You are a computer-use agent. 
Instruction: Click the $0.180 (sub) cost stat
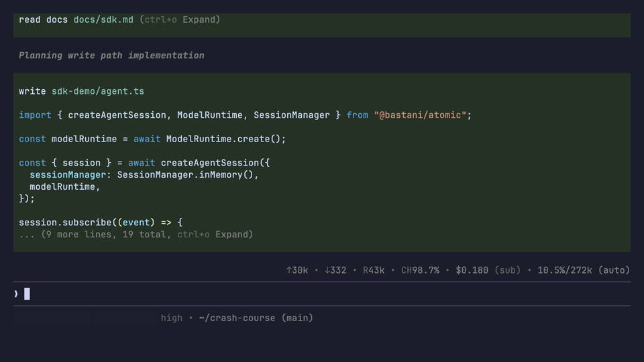[x=488, y=270]
